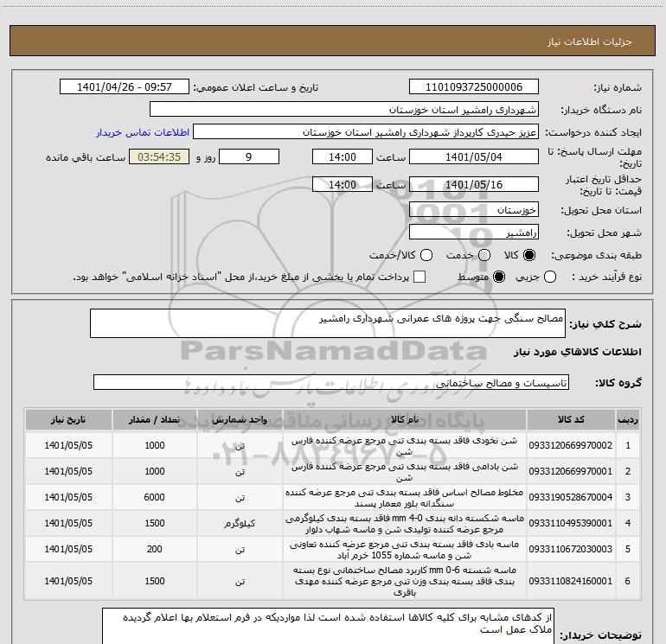Click the price validity date 1401/05/16
The width and height of the screenshot is (666, 644).
tap(474, 184)
